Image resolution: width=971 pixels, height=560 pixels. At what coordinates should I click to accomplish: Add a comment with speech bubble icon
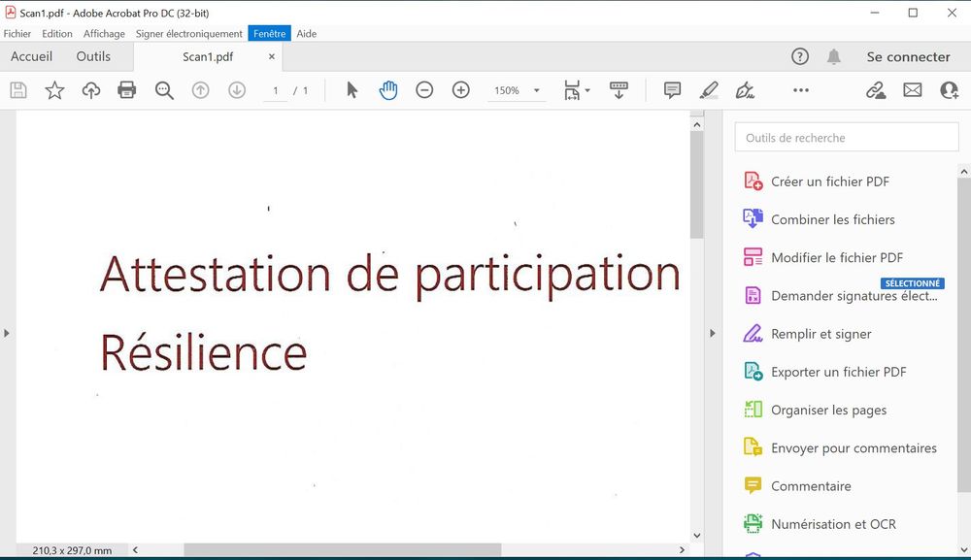(x=672, y=90)
